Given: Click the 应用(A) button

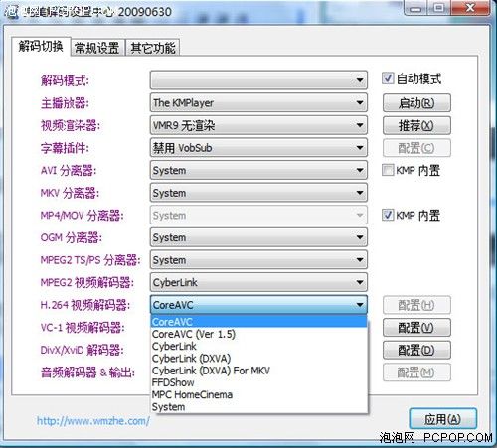Looking at the screenshot, I should tap(443, 419).
